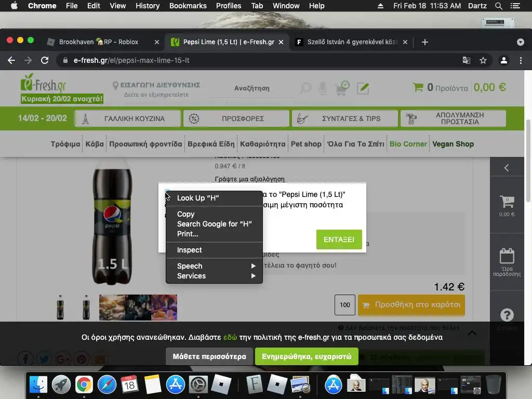The height and width of the screenshot is (399, 532).
Task: Choose Inspect from the context menu
Action: pos(214,250)
